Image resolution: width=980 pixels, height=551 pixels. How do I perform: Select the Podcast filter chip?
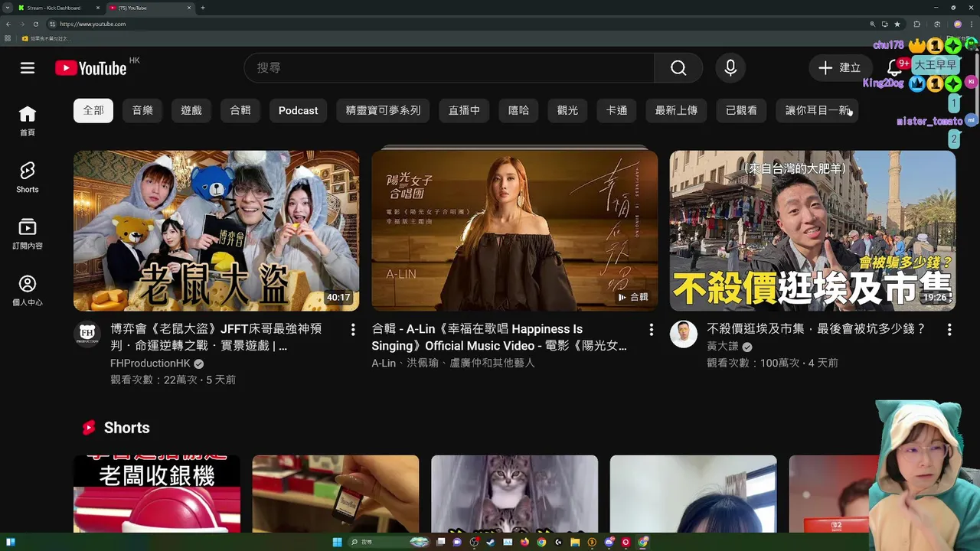[x=298, y=110]
